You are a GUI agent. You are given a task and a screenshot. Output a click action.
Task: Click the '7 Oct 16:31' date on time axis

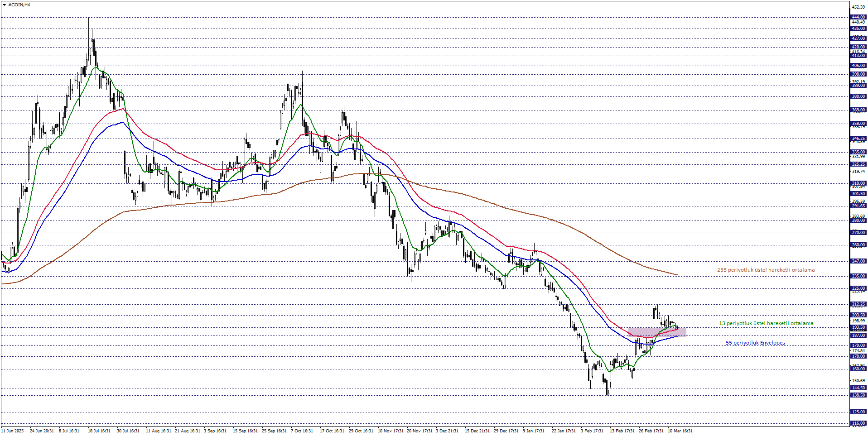tap(302, 431)
